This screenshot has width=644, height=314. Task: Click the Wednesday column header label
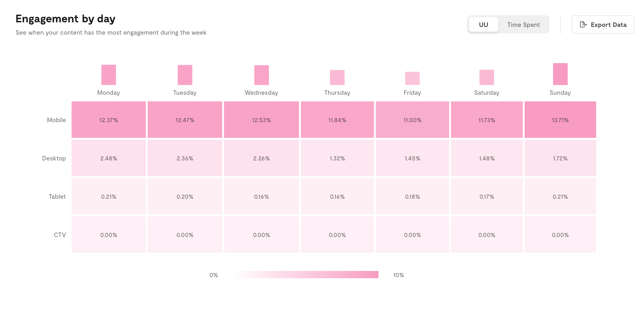tap(261, 93)
